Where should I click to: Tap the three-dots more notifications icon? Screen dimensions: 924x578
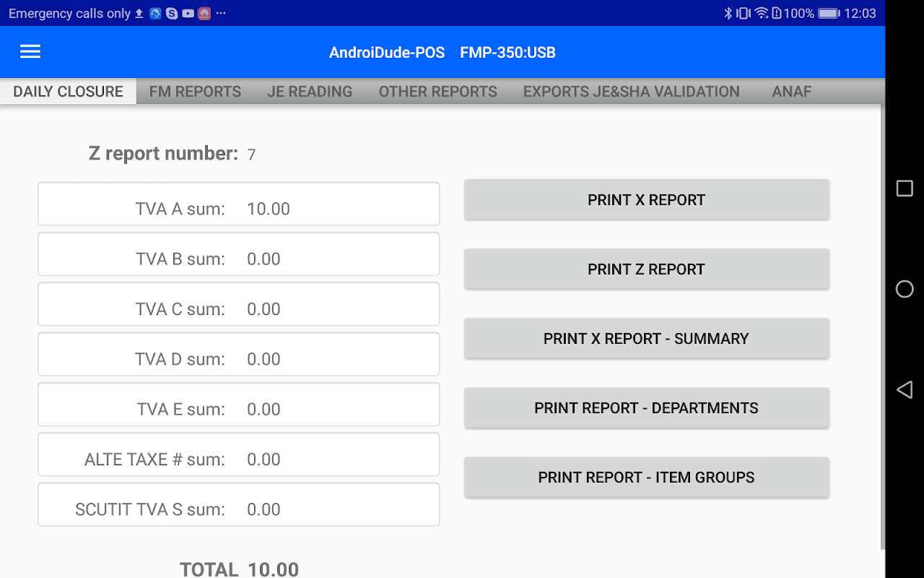coord(221,13)
